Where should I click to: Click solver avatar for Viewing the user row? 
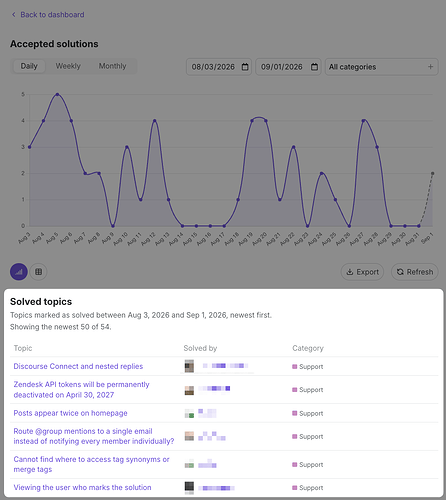(x=189, y=487)
